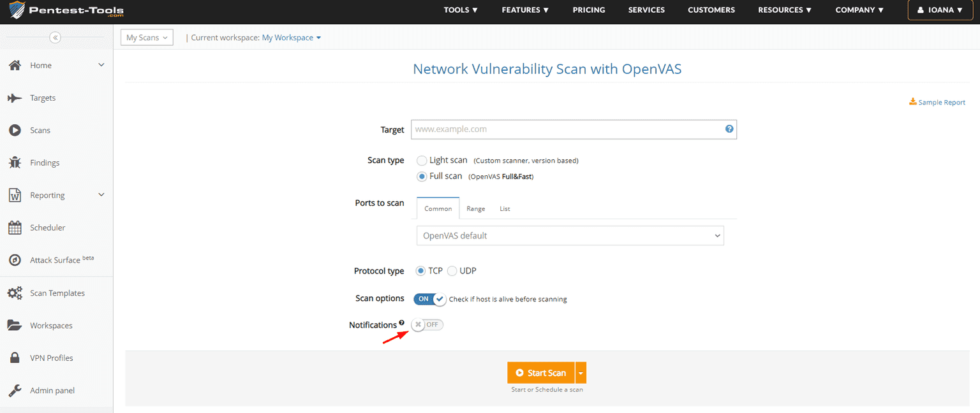
Task: Open the Start Scan arrow dropdown
Action: (581, 373)
